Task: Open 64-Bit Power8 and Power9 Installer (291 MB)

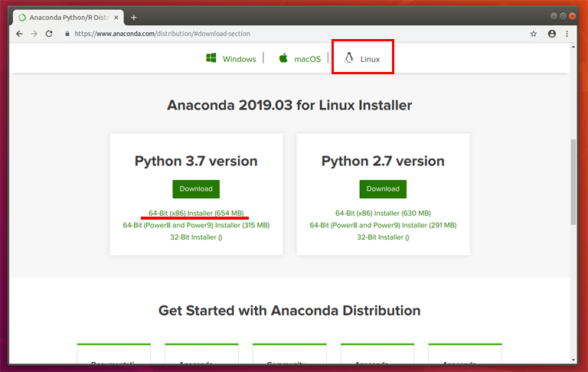Action: [383, 225]
